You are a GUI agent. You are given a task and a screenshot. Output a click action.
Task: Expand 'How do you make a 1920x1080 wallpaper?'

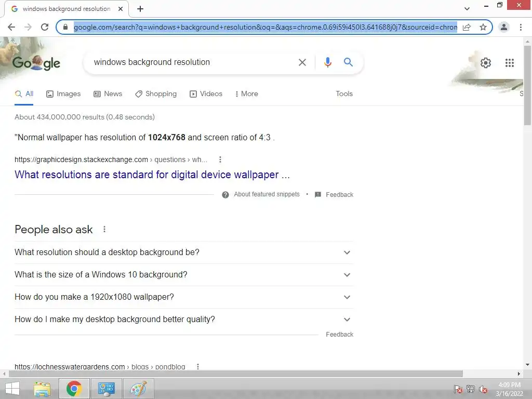[x=184, y=297]
